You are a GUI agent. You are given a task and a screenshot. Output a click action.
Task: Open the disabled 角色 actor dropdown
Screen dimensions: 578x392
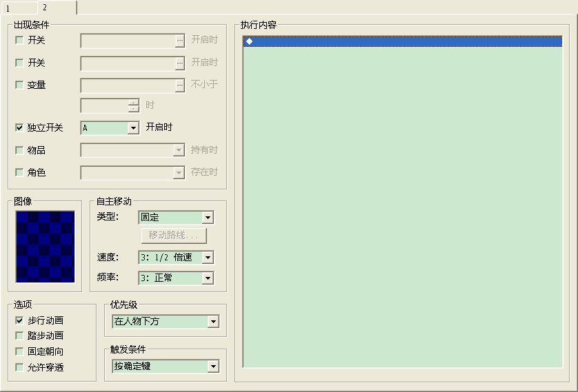132,173
